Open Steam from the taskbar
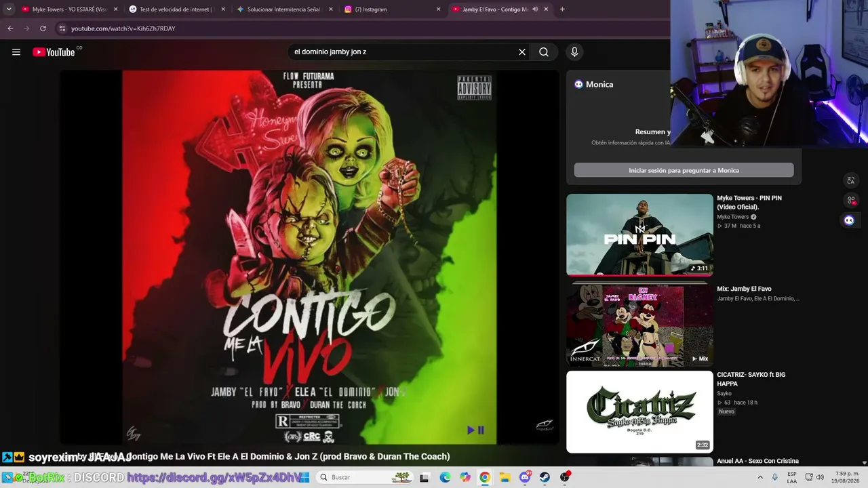Screen dimensions: 868x488 [545, 477]
